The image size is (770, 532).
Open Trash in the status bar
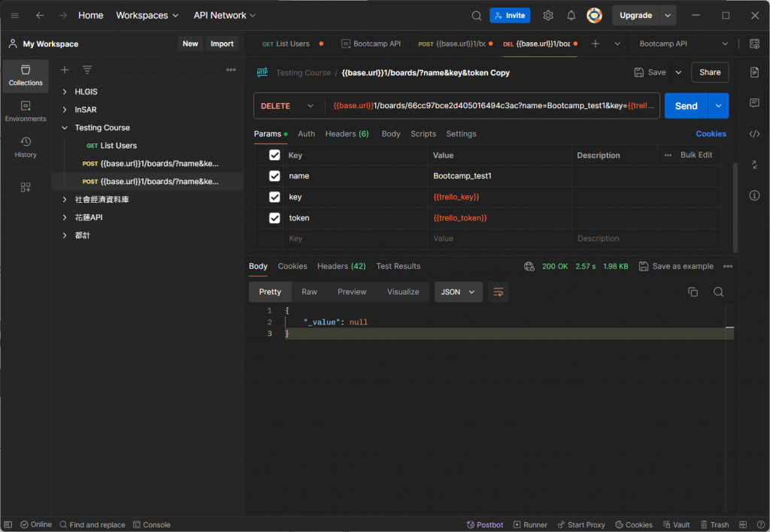click(x=714, y=524)
